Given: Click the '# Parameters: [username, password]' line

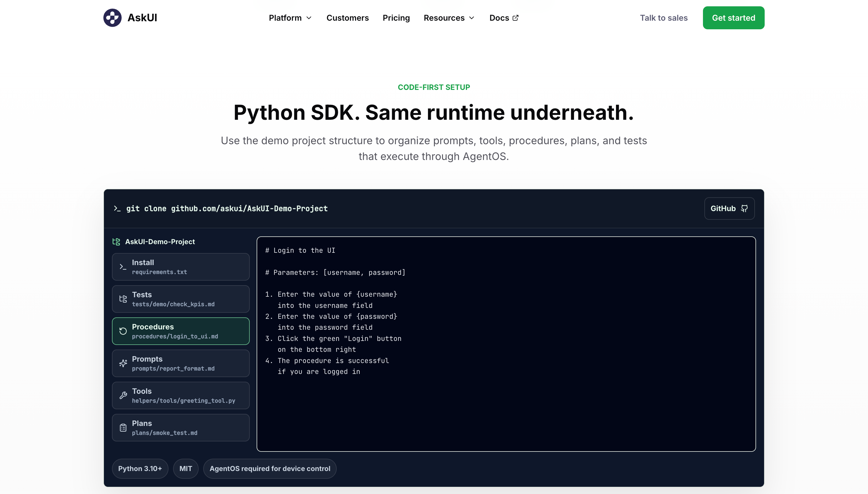Looking at the screenshot, I should pyautogui.click(x=335, y=273).
